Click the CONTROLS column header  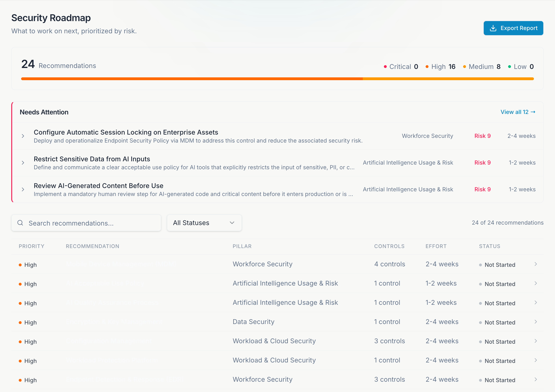pyautogui.click(x=390, y=246)
